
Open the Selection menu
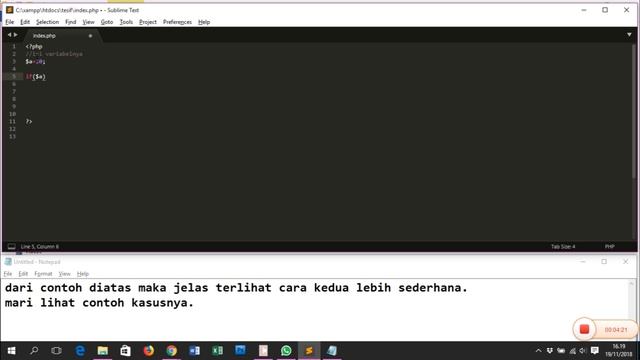click(47, 22)
